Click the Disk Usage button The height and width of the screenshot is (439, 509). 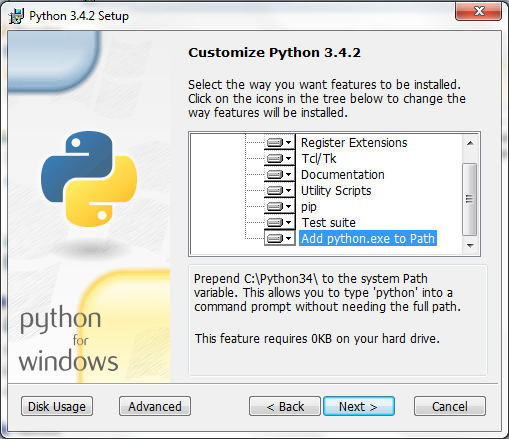[x=57, y=406]
